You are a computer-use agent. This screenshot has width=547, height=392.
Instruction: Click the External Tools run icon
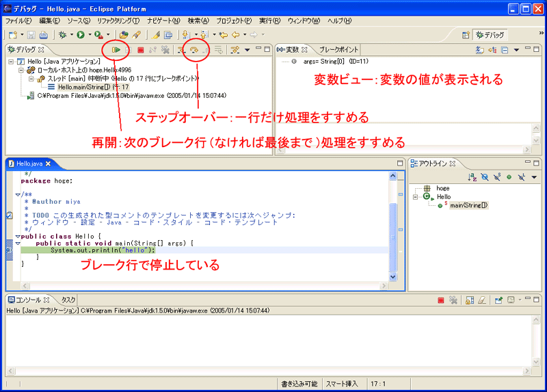coord(98,35)
